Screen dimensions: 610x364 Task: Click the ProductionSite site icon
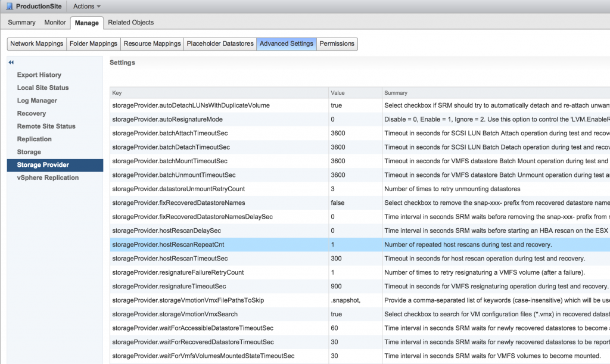pyautogui.click(x=9, y=6)
